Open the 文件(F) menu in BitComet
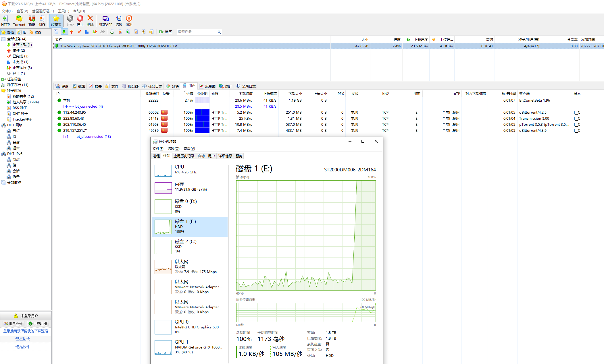 click(x=7, y=11)
